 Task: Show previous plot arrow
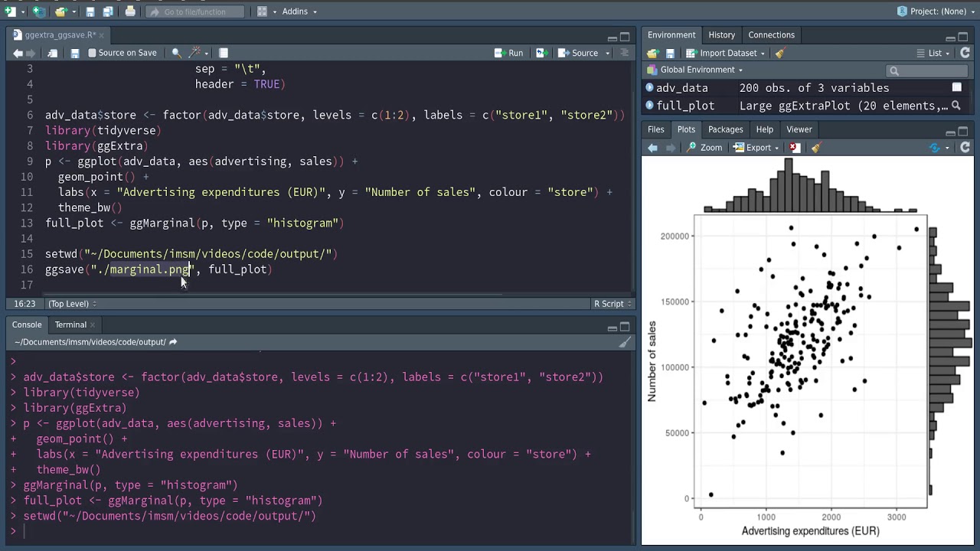pyautogui.click(x=652, y=148)
